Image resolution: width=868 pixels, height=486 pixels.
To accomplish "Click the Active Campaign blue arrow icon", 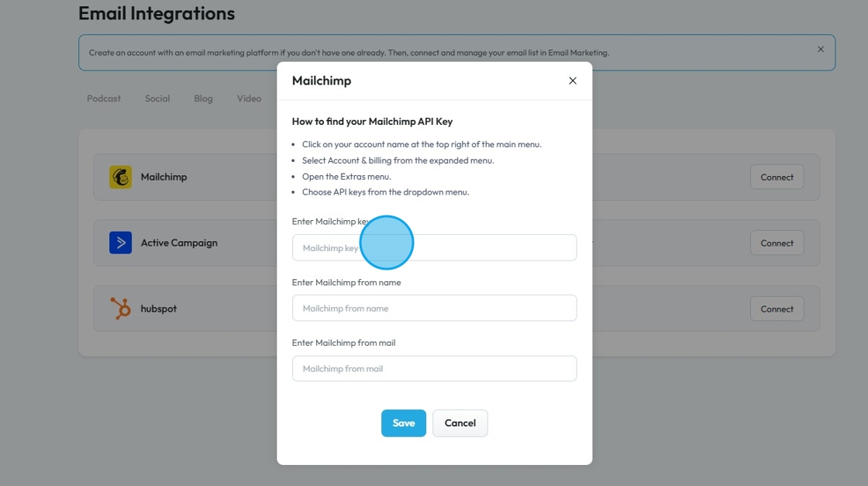I will (x=120, y=243).
